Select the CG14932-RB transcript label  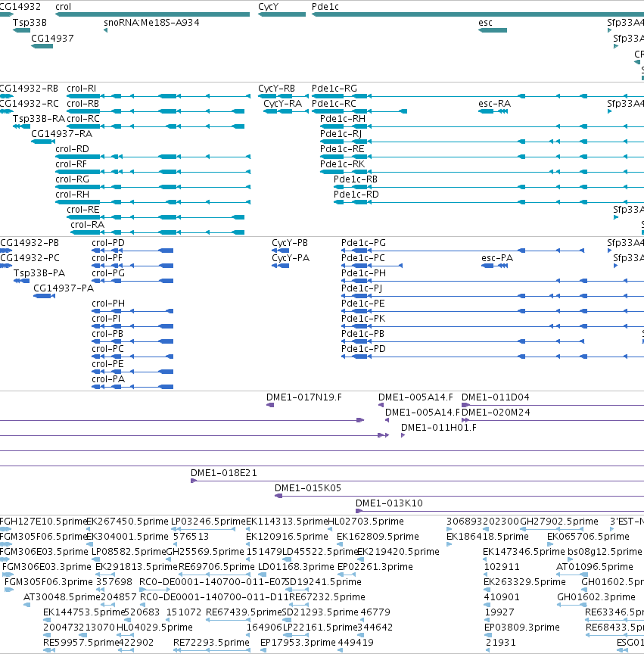pyautogui.click(x=29, y=89)
